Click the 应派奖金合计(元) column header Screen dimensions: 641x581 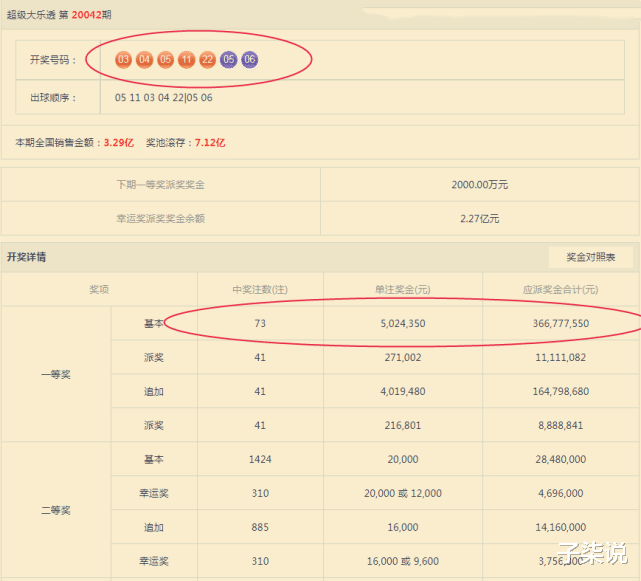tap(560, 289)
